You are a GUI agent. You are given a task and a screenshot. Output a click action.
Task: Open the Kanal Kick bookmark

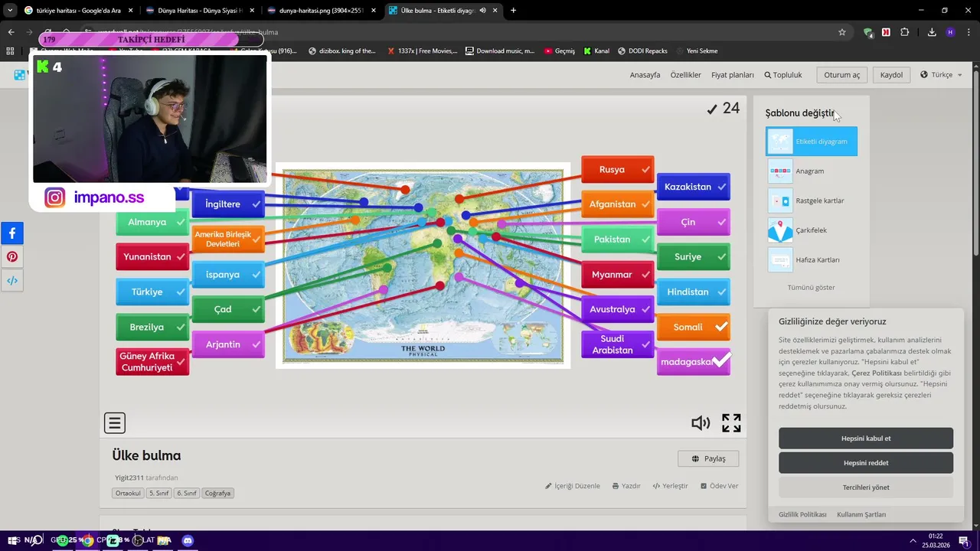click(x=596, y=51)
